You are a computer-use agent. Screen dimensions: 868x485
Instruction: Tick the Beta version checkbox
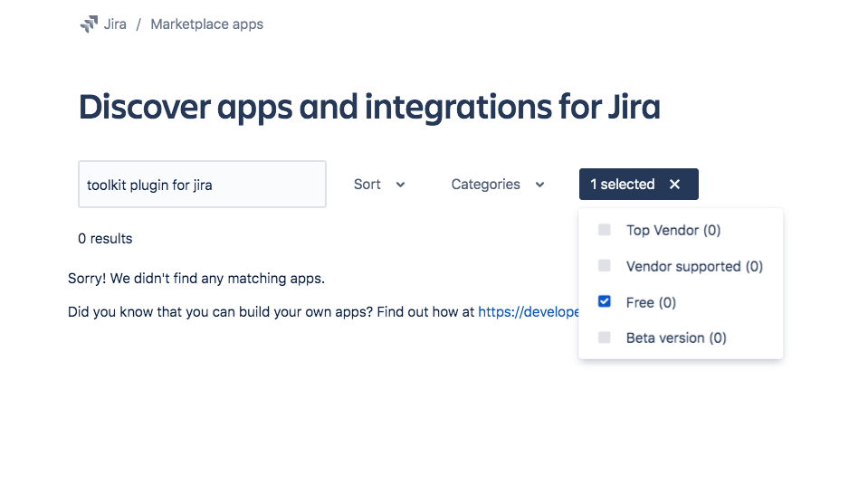[x=605, y=338]
